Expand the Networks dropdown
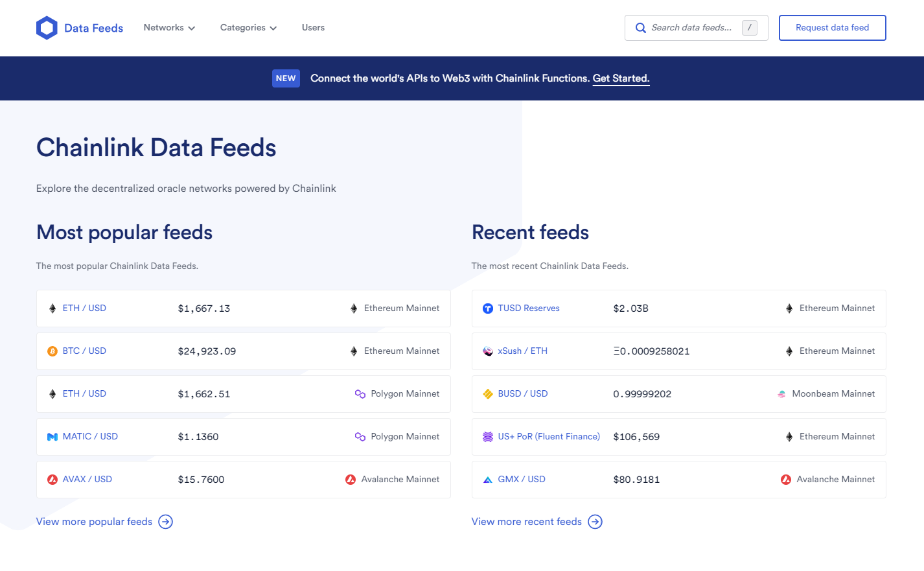The image size is (924, 571). click(168, 27)
